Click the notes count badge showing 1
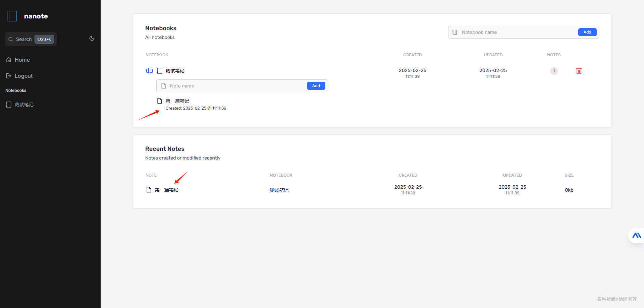 point(554,71)
